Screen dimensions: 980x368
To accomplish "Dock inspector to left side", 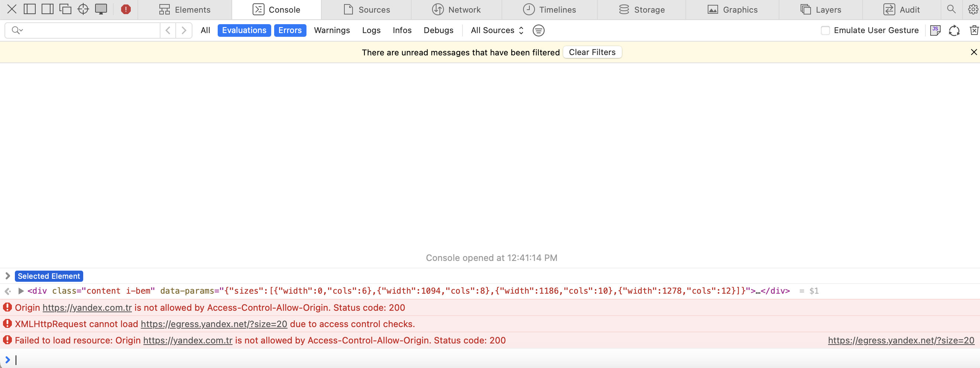I will point(29,9).
